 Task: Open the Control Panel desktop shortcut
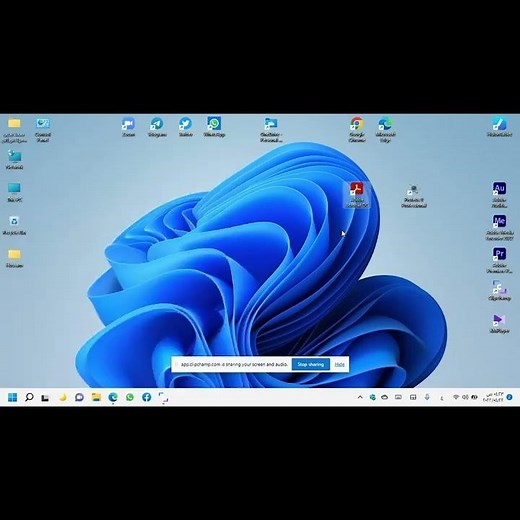43,129
